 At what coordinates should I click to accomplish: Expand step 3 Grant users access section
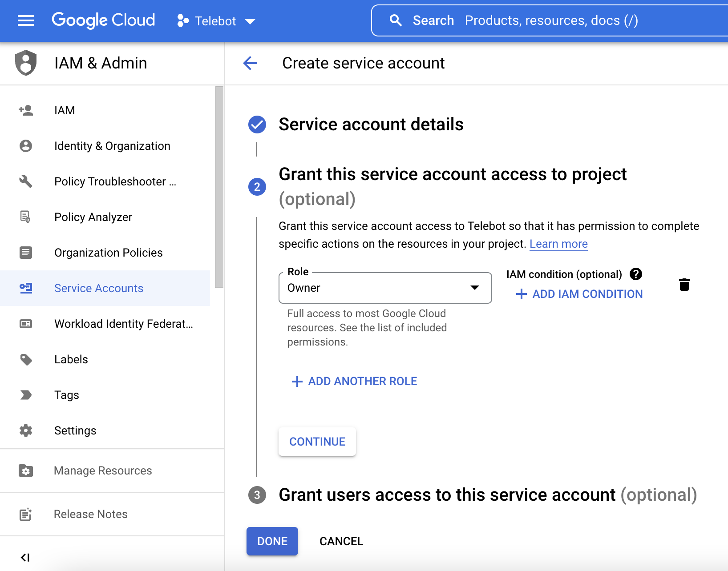point(447,495)
